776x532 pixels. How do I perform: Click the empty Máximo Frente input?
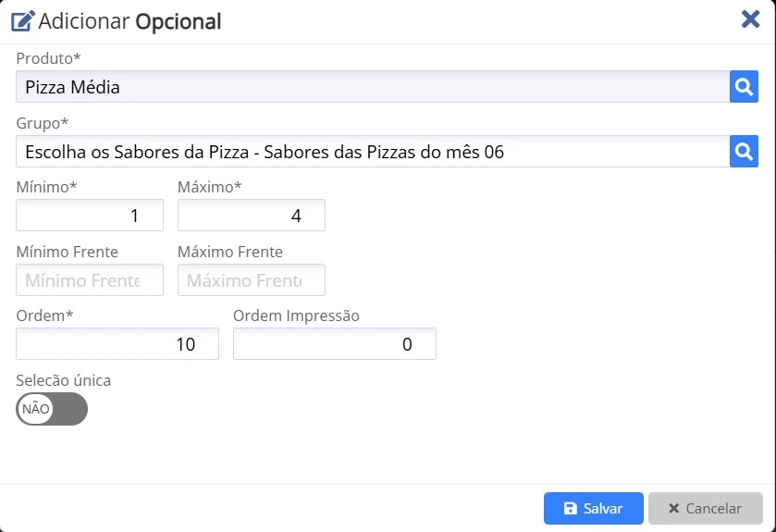(252, 280)
